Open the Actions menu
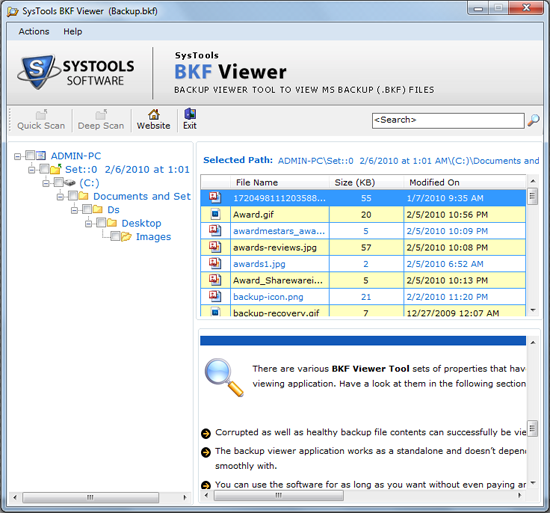Viewport: 550px width, 513px height. [x=34, y=32]
